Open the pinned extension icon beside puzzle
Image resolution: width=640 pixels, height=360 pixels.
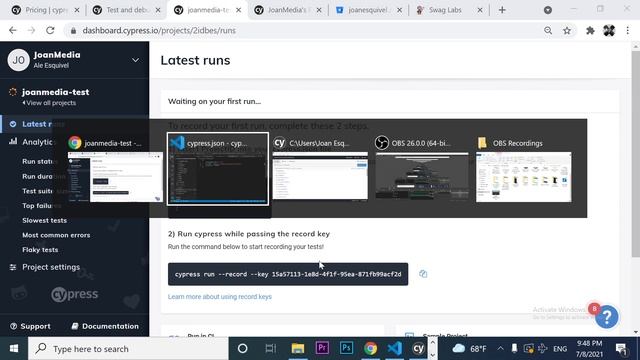pyautogui.click(x=609, y=31)
